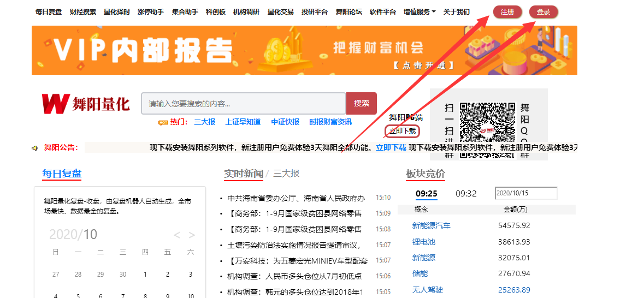Click amount value 25263.89
644x298 pixels.
point(514,290)
